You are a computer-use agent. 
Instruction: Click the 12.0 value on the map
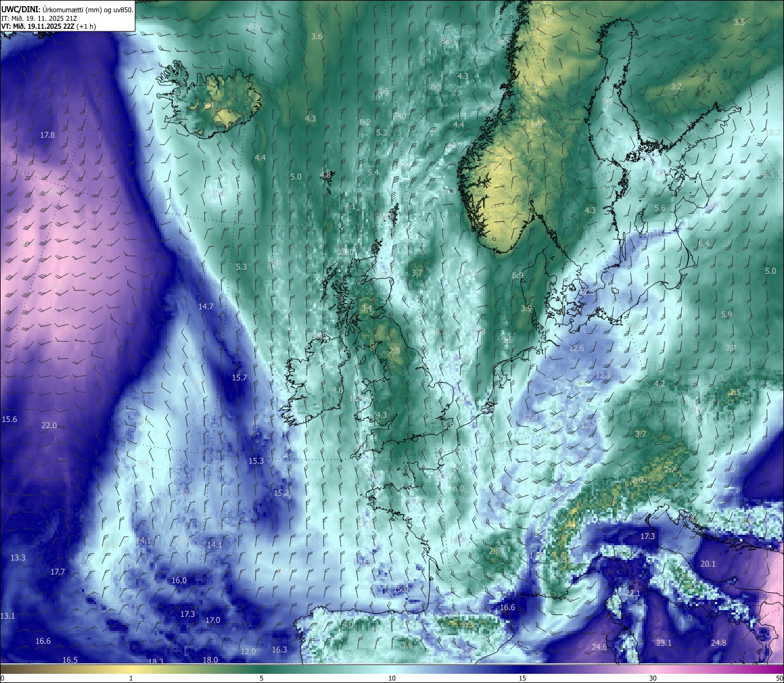coord(248,651)
